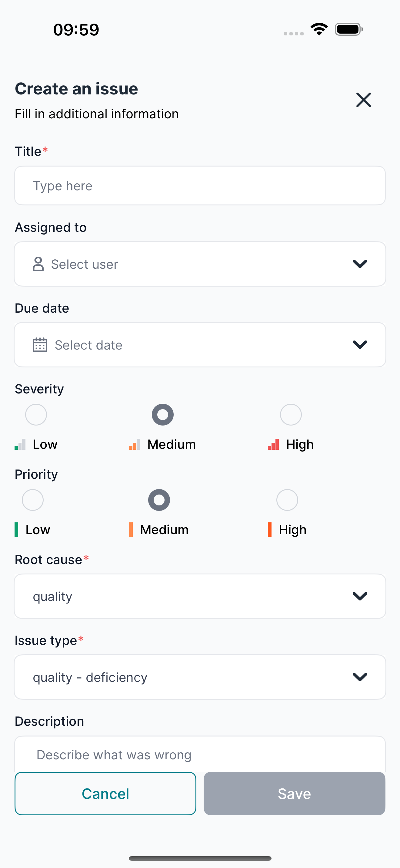Image resolution: width=400 pixels, height=868 pixels.
Task: Click the green Low priority bar
Action: [x=17, y=529]
